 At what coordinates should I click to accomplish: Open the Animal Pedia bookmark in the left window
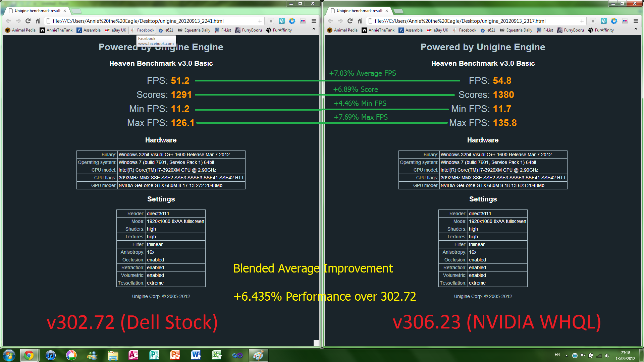point(20,30)
